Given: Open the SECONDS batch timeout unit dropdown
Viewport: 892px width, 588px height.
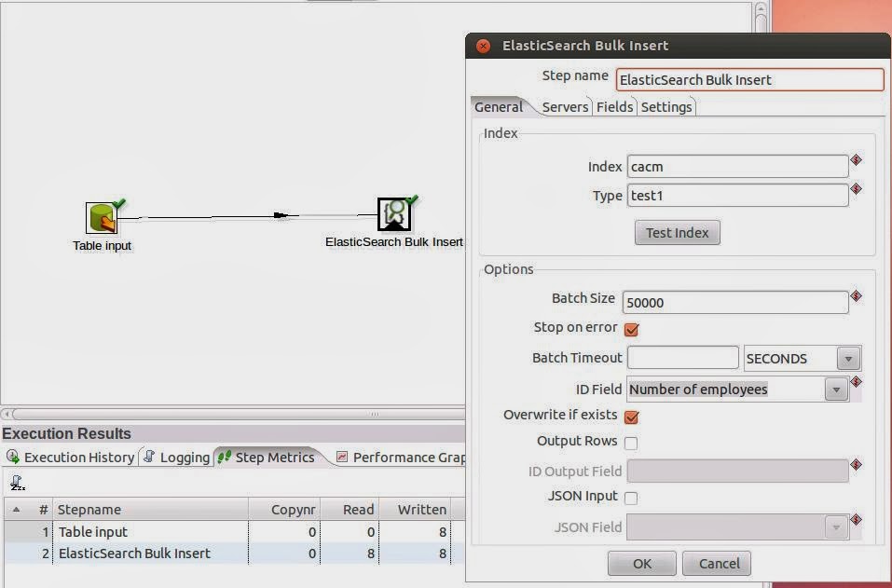Looking at the screenshot, I should point(846,358).
